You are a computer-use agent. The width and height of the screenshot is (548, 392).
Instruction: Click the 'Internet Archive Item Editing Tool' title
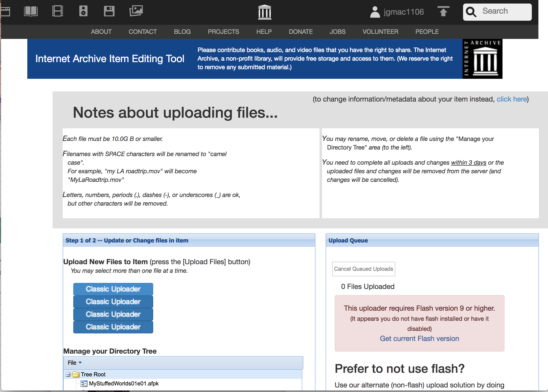110,59
